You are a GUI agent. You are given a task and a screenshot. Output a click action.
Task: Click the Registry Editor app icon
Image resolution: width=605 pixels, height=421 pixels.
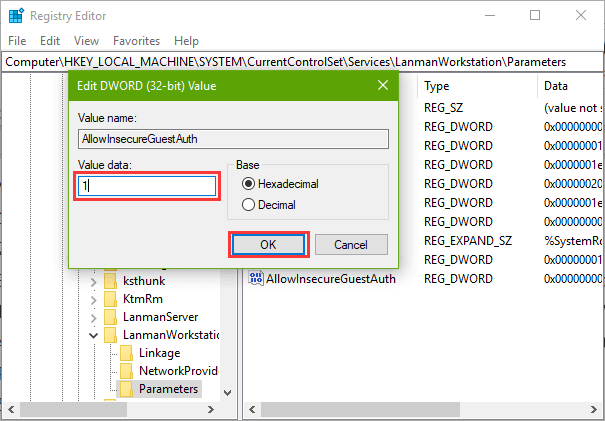coord(16,16)
